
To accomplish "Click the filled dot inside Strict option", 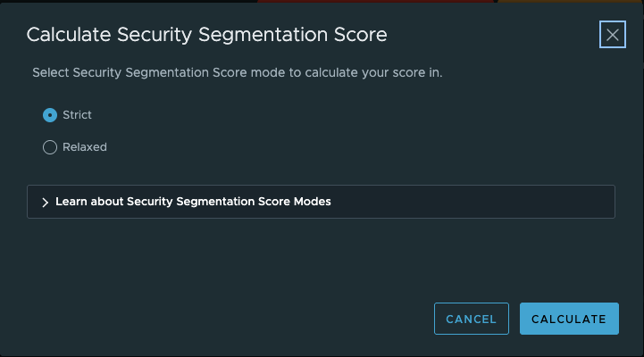I will [50, 115].
